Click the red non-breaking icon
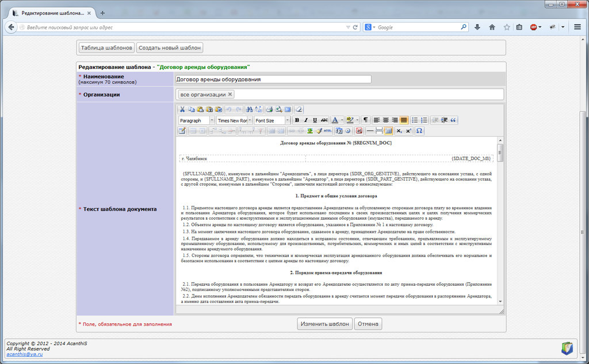The width and height of the screenshot is (589, 364). pos(359,131)
